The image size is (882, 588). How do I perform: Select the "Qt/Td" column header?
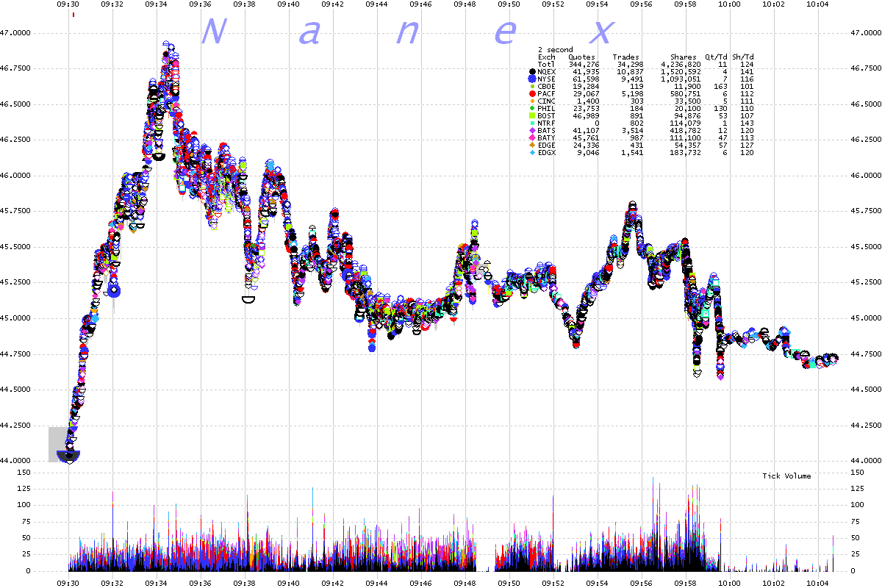717,57
